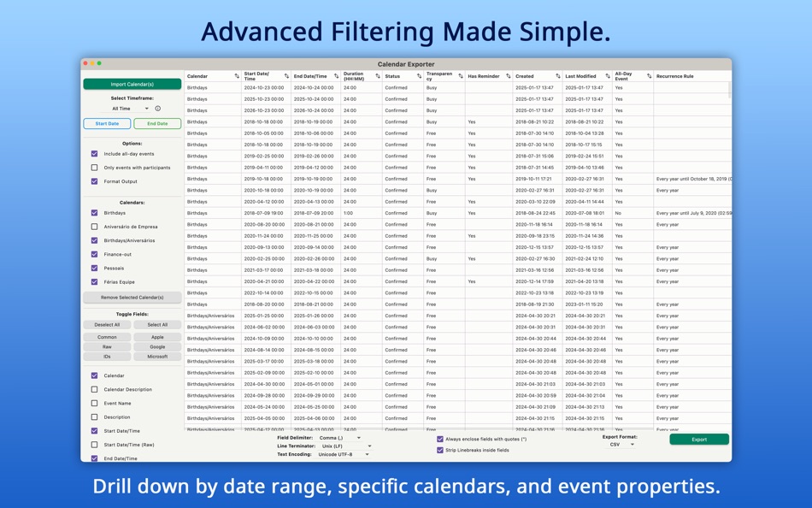The image size is (812, 508).
Task: Select the start date cell 2022-10-14 00:00
Action: coord(264,292)
